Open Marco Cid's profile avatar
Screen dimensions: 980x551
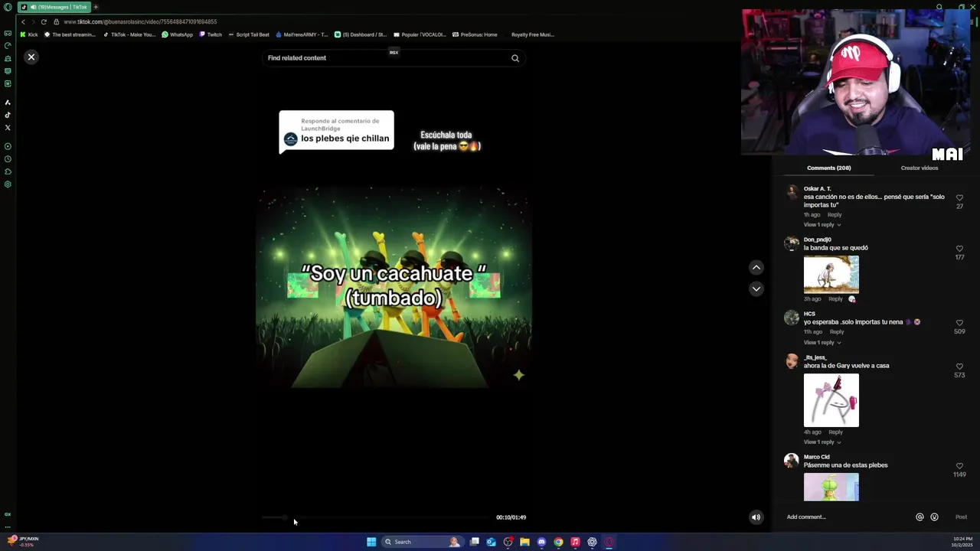(x=791, y=461)
